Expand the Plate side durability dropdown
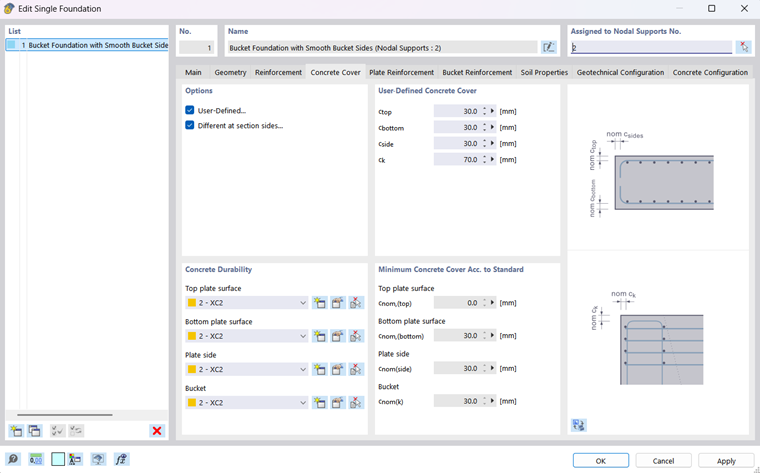Image resolution: width=760 pixels, height=473 pixels. (247, 369)
